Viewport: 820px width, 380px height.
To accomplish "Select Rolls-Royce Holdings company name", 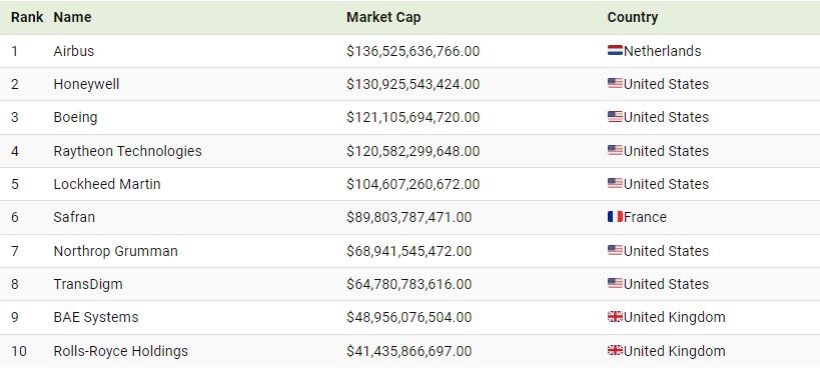I will (121, 351).
